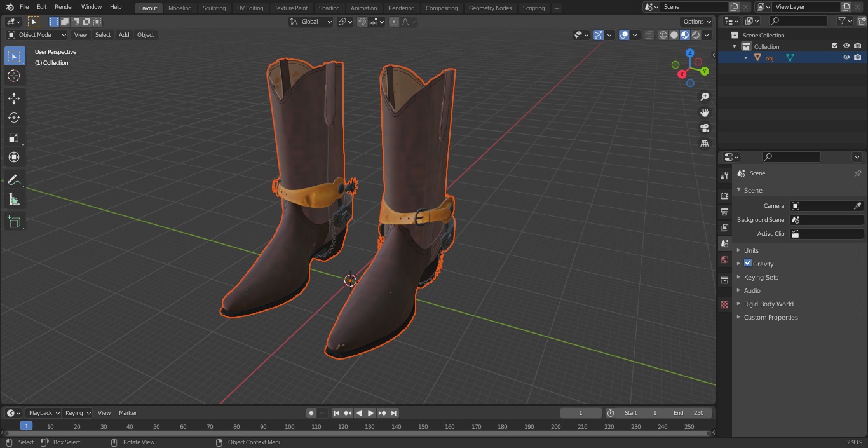Image resolution: width=868 pixels, height=448 pixels.
Task: Toggle X-ray mode in viewport header
Action: point(649,35)
